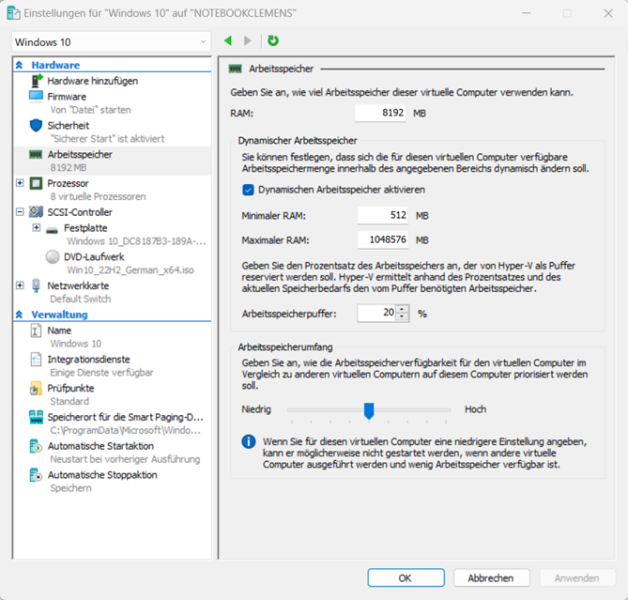Expand the Netzwerkkarte tree node
The width and height of the screenshot is (628, 600).
click(20, 286)
